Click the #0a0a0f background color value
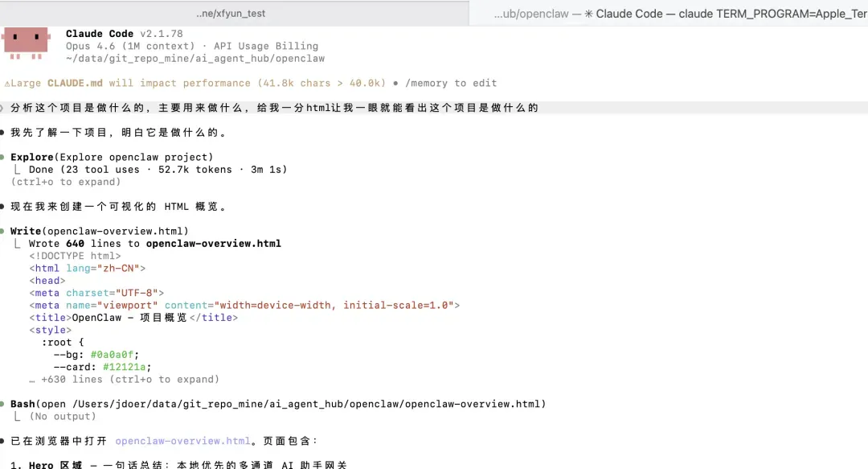The width and height of the screenshot is (868, 469). [113, 355]
